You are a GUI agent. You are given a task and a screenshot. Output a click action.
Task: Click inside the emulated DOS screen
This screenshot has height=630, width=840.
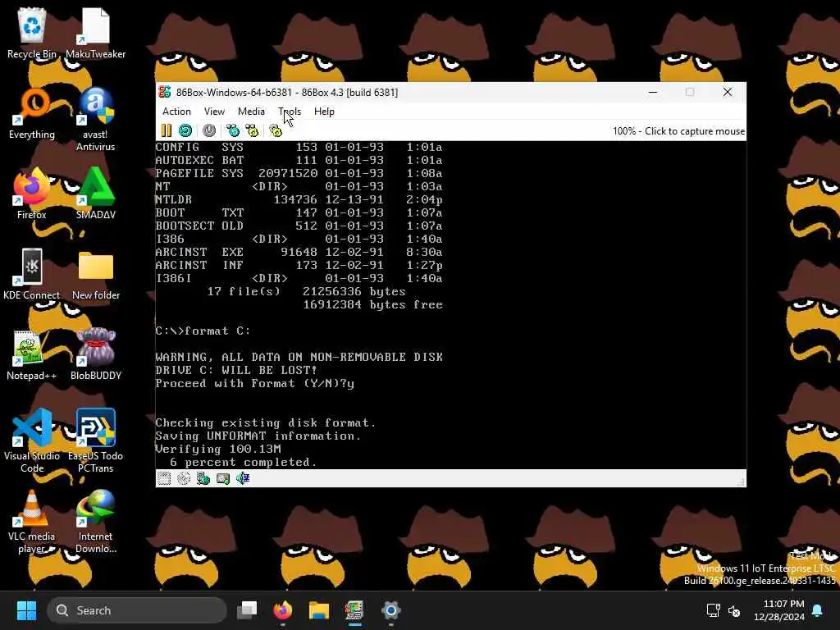450,305
